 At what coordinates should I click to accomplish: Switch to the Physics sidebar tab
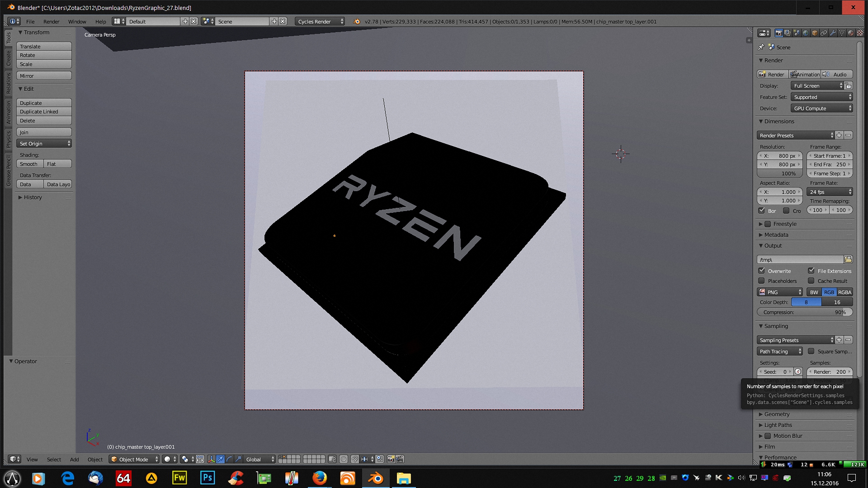(x=8, y=139)
